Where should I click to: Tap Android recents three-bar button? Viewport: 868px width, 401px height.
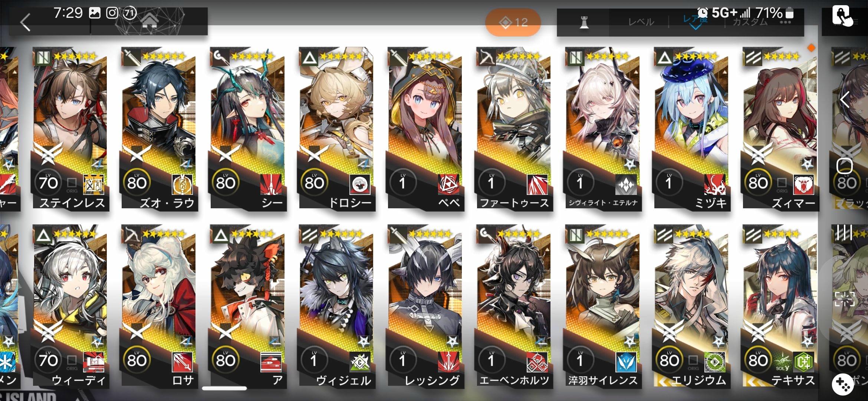(x=843, y=233)
